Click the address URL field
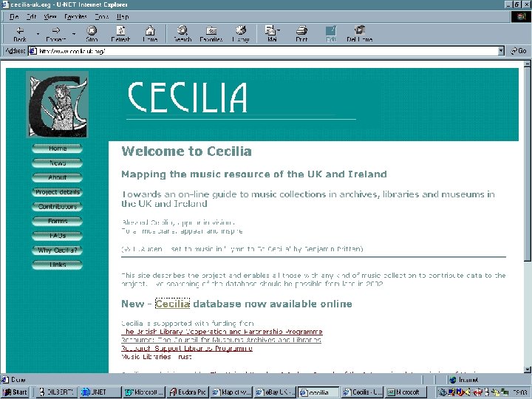 pyautogui.click(x=263, y=51)
